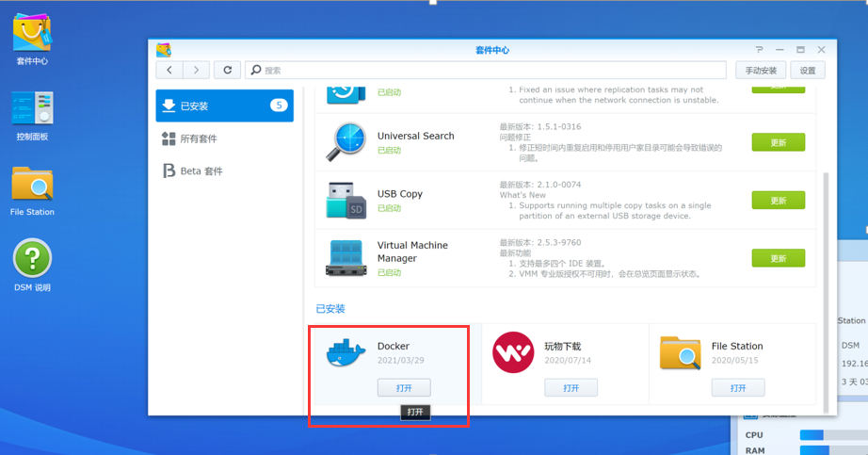This screenshot has height=455, width=868.
Task: Click the Universal Search package icon
Action: tap(345, 142)
